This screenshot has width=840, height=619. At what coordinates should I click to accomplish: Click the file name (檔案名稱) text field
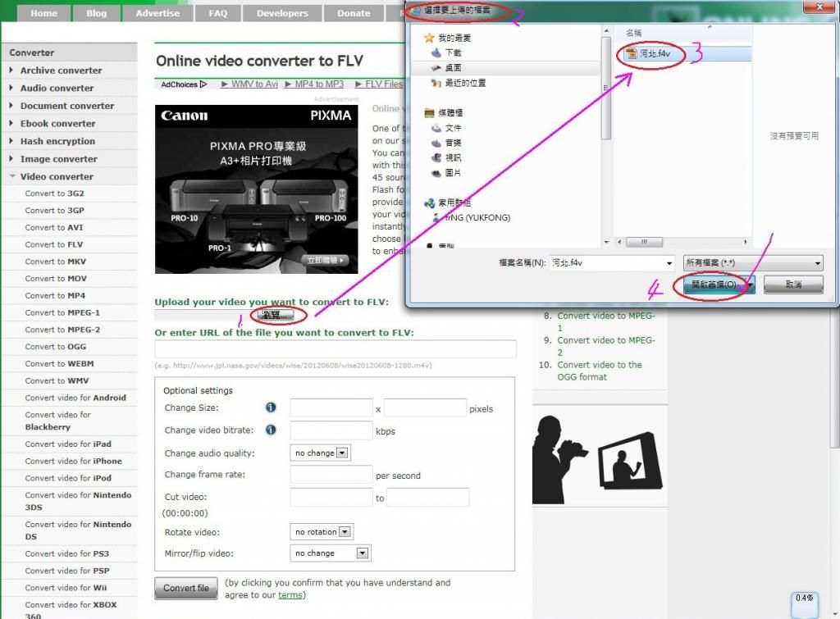(608, 263)
